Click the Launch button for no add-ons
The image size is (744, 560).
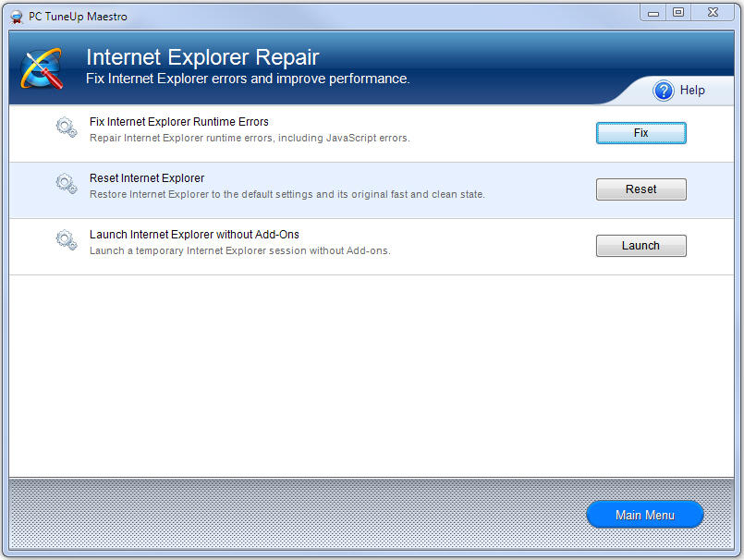tap(640, 246)
